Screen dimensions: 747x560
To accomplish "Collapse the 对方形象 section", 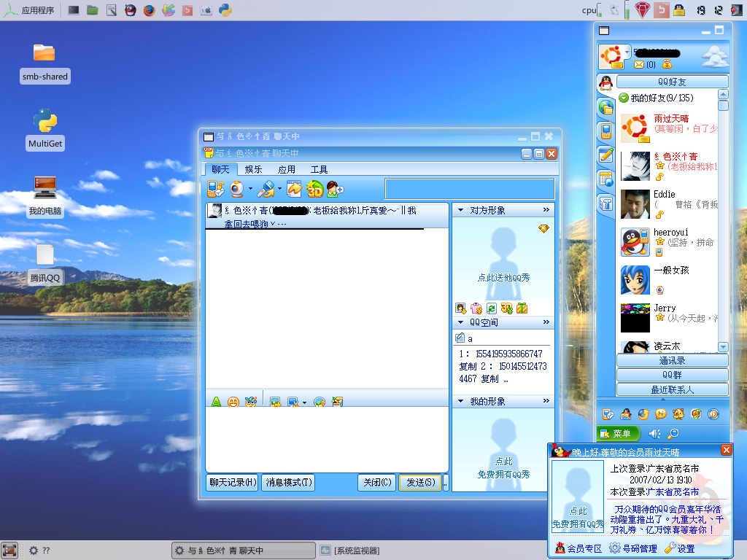I will 461,210.
